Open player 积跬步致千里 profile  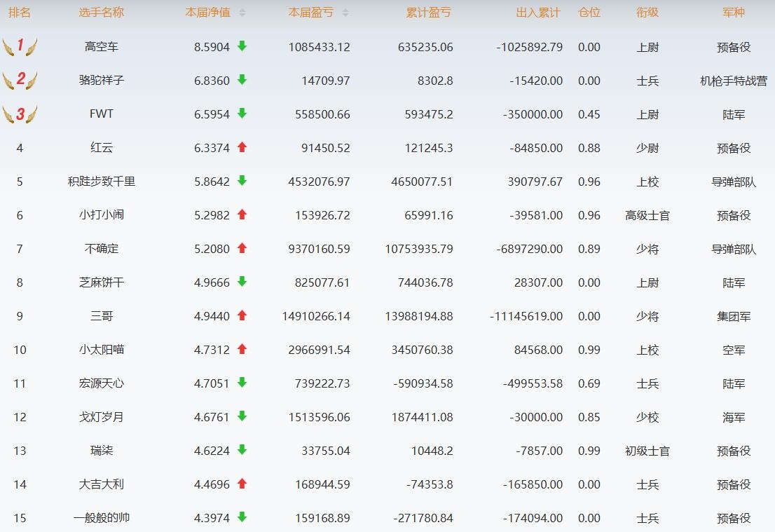click(102, 182)
